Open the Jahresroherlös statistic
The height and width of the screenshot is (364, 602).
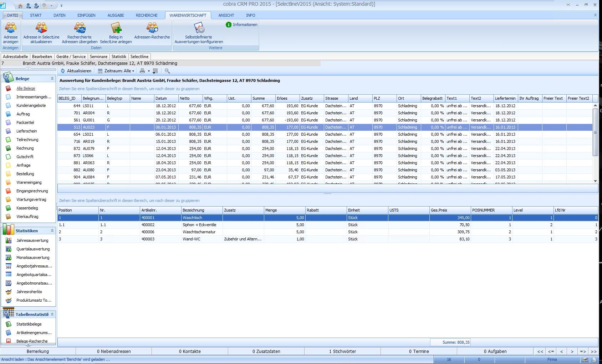[x=29, y=292]
